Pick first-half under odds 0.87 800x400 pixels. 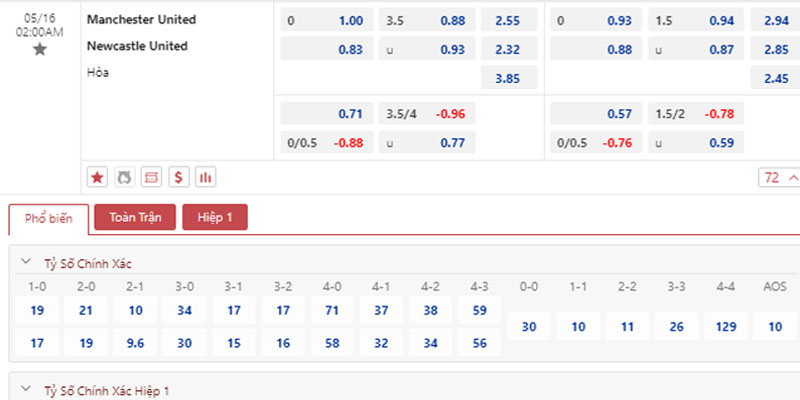696,49
